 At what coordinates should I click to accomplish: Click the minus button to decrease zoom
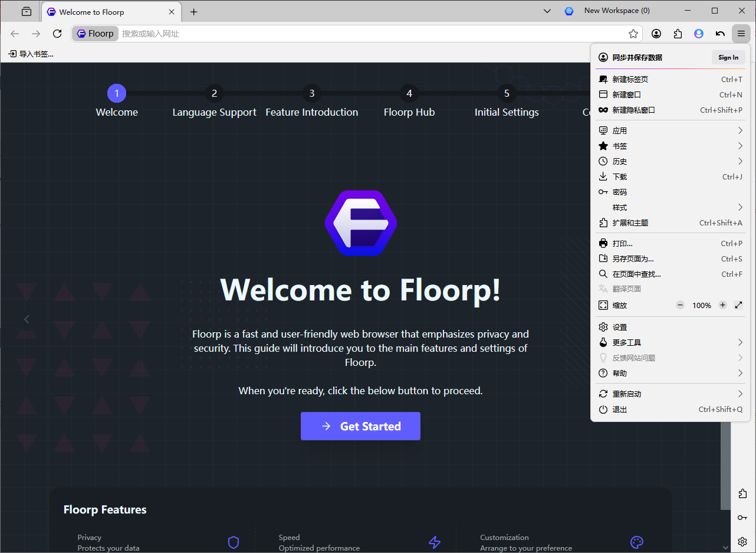coord(679,305)
